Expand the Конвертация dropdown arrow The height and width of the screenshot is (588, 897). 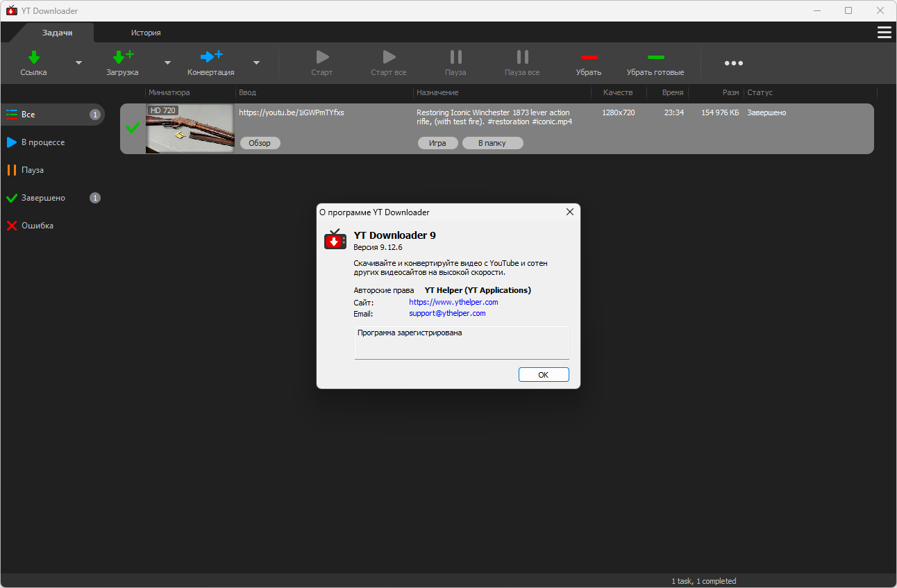[x=256, y=63]
